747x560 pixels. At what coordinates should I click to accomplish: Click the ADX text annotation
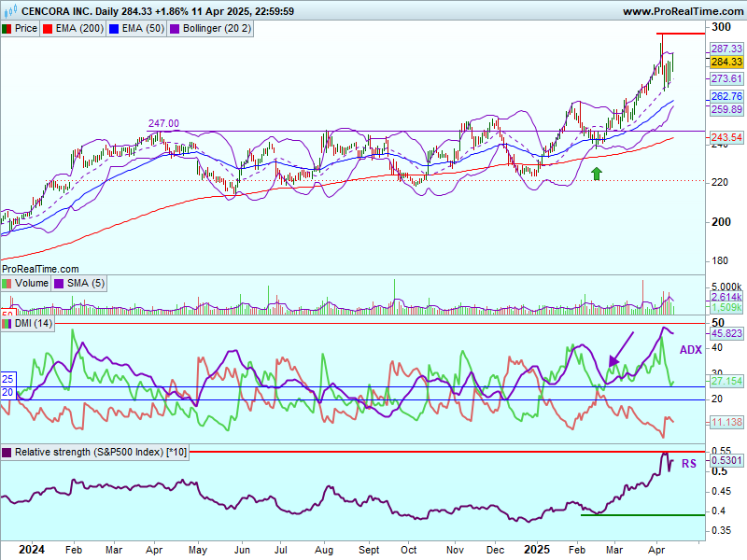coord(690,350)
